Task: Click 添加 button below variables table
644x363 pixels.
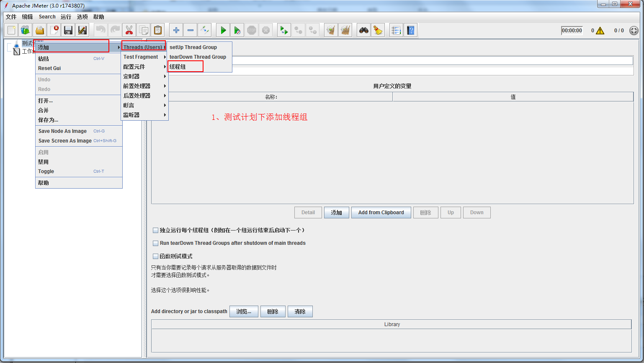Action: [337, 213]
